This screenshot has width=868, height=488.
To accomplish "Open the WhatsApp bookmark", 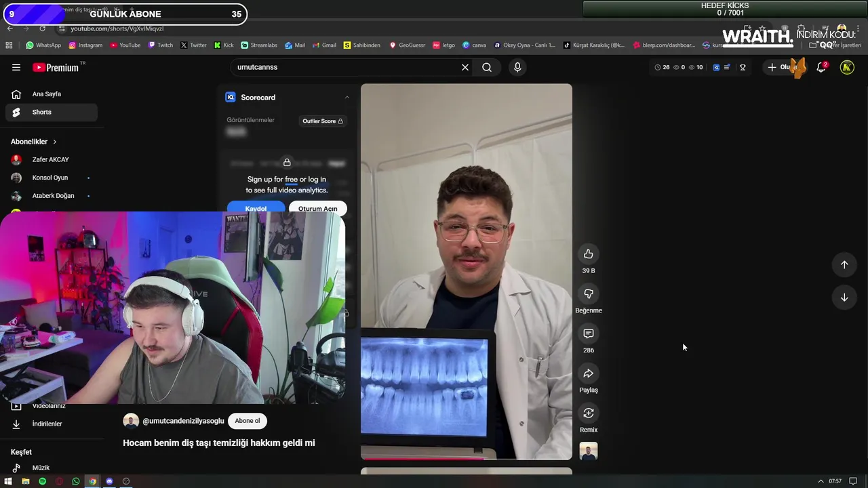I will (43, 45).
